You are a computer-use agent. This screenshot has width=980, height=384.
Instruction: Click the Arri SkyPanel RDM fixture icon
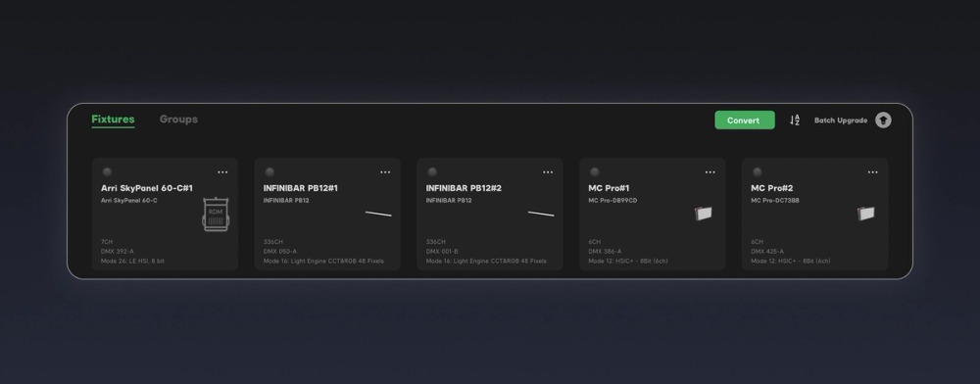216,215
